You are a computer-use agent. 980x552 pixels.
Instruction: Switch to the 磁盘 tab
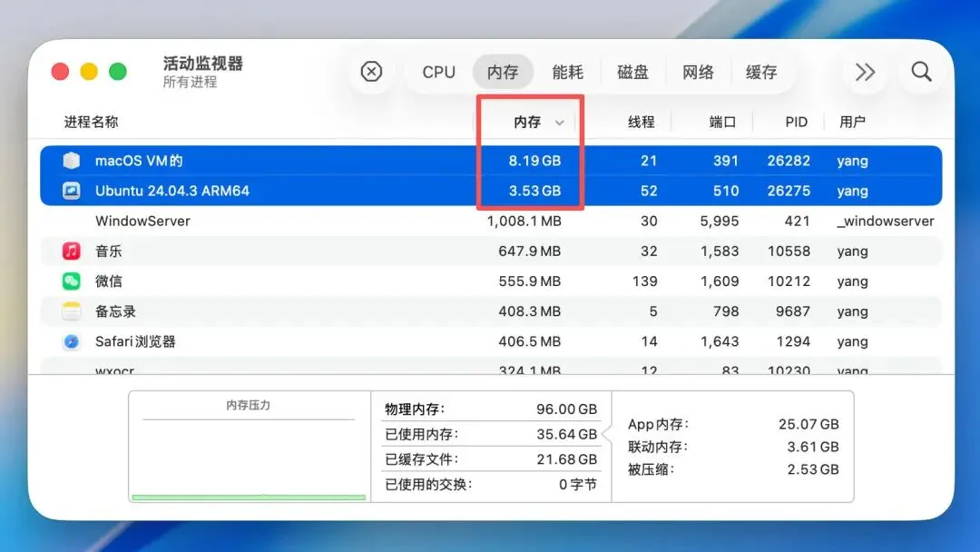(x=632, y=72)
